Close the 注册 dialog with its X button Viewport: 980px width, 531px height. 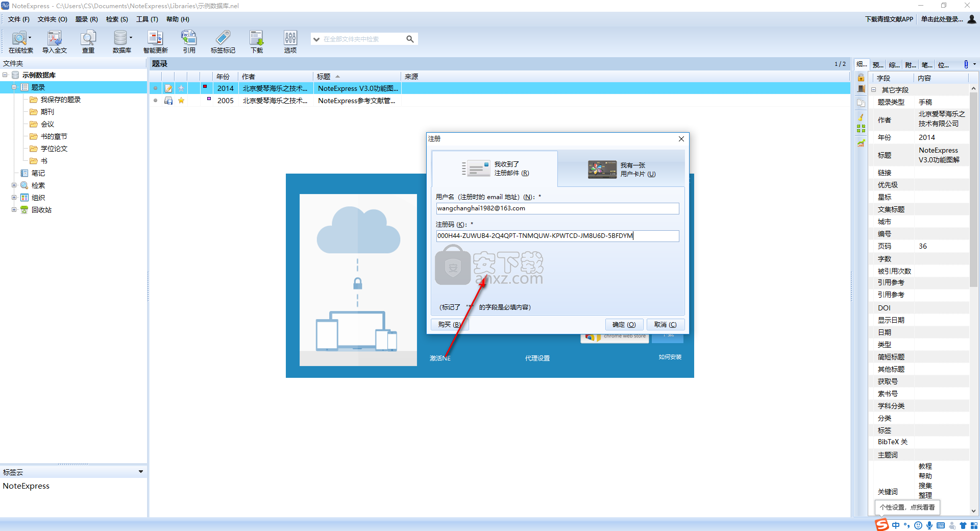coord(681,139)
